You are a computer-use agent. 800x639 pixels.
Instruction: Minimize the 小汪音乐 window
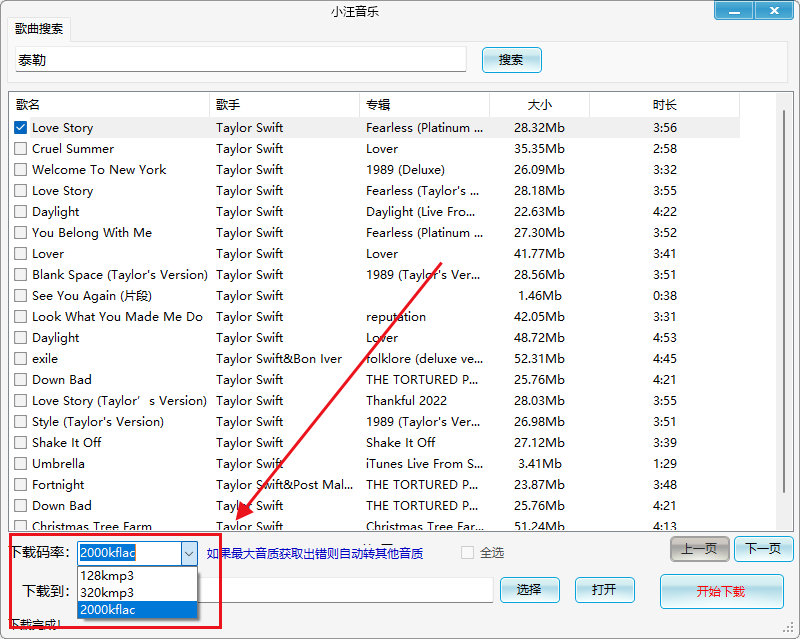pyautogui.click(x=734, y=11)
